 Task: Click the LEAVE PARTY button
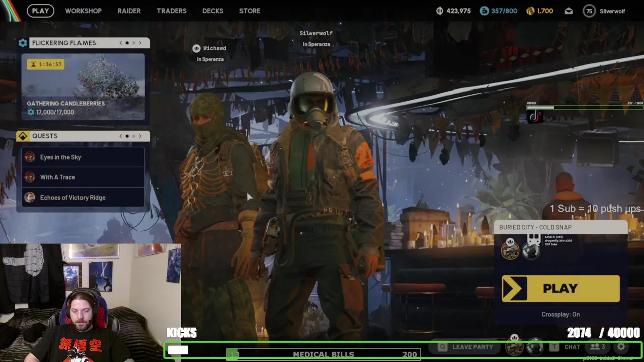click(465, 347)
